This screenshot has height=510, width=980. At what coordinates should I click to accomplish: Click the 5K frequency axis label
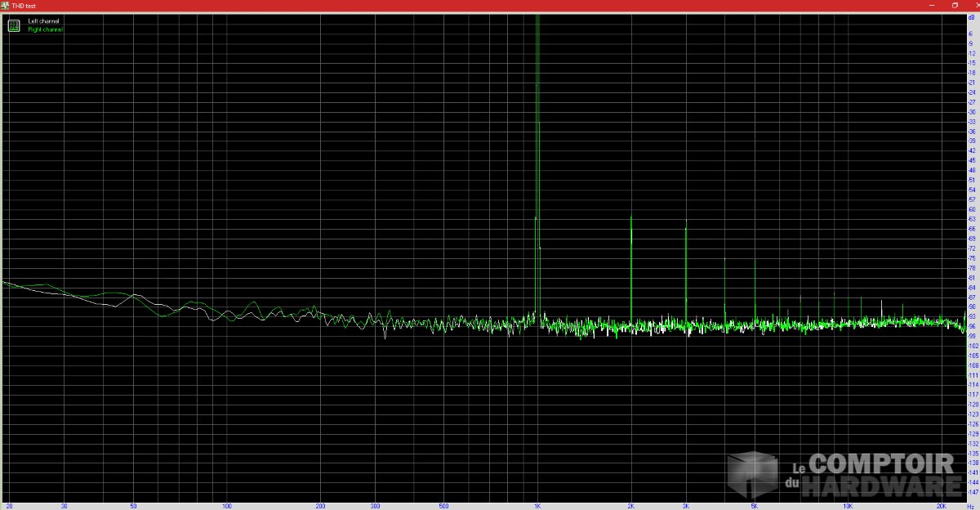coord(755,506)
